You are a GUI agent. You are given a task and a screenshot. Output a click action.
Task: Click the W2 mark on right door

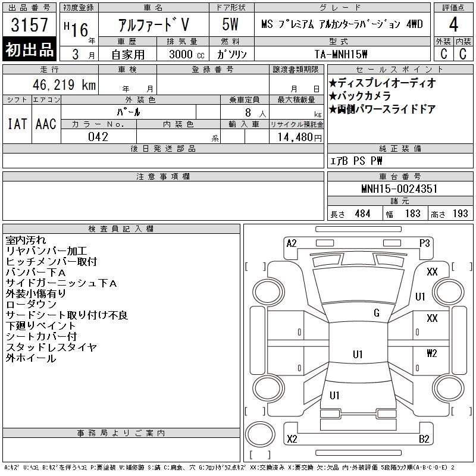click(432, 353)
